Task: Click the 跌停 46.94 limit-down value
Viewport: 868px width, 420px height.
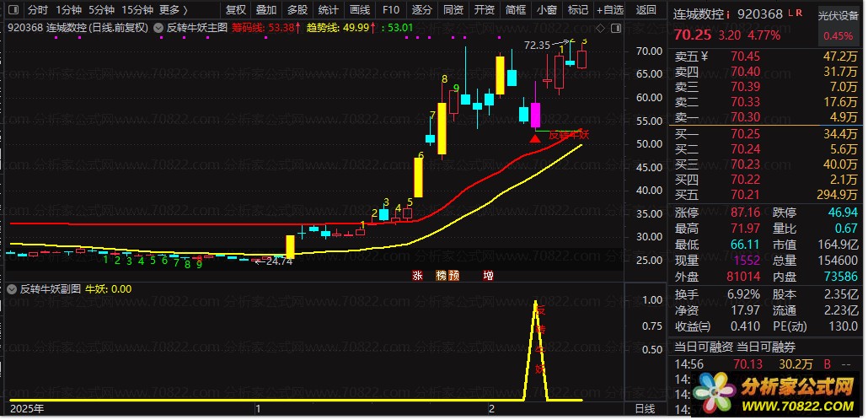Action: pyautogui.click(x=843, y=213)
